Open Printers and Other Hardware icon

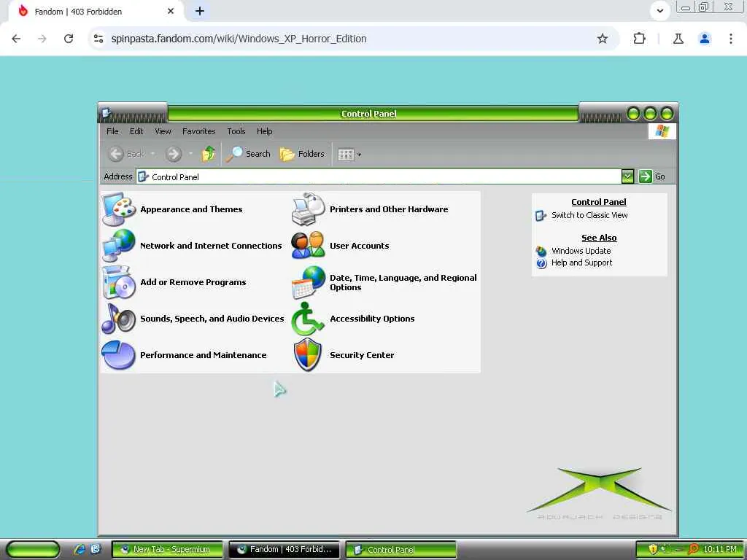(309, 209)
